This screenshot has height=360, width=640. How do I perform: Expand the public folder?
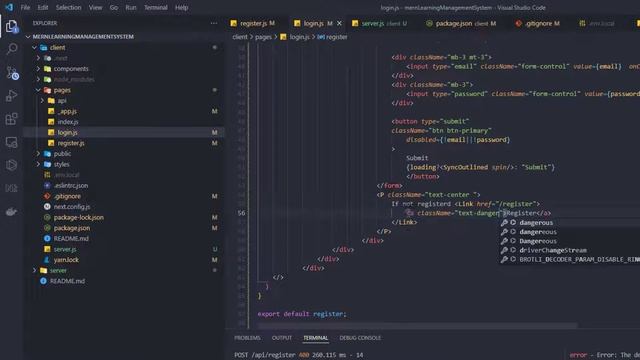(x=62, y=153)
